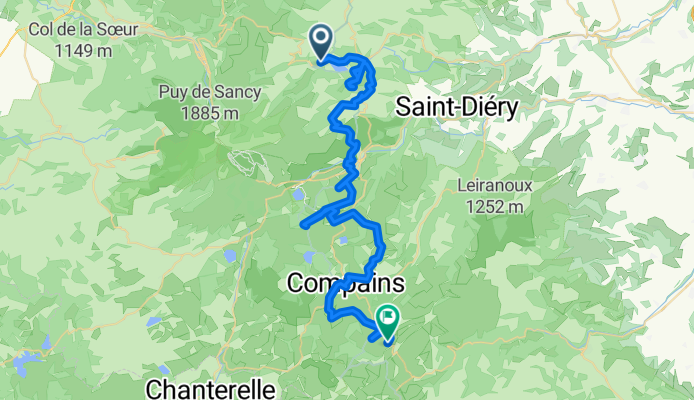Viewport: 694px width, 400px height.
Task: Click the blue route bend above Compains
Action: [x=376, y=248]
